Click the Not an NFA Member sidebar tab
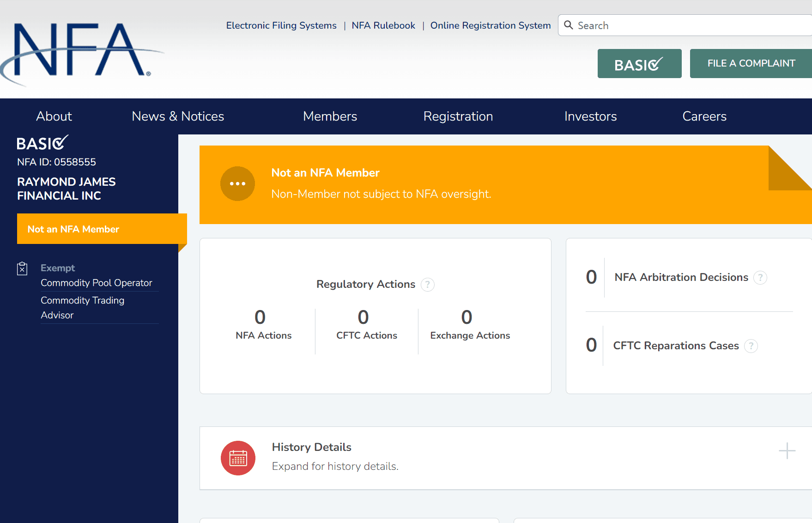This screenshot has width=812, height=523. 102,229
